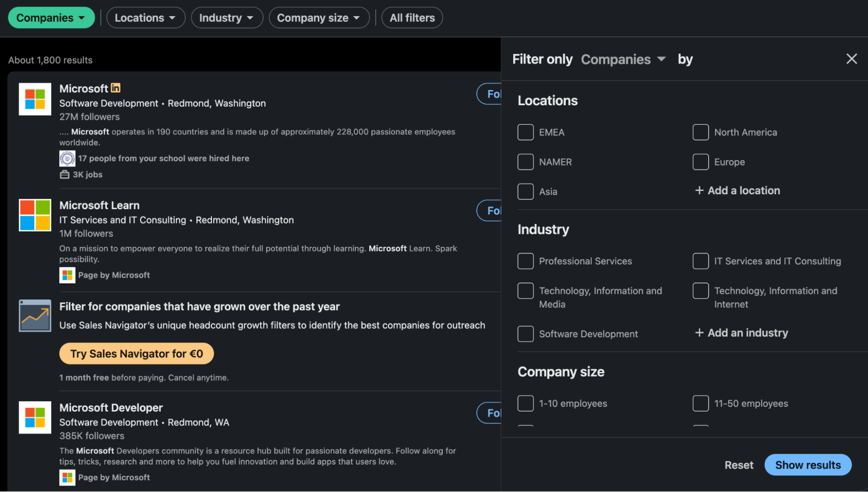Select the Europe location checkbox
This screenshot has height=492, width=868.
(x=700, y=162)
